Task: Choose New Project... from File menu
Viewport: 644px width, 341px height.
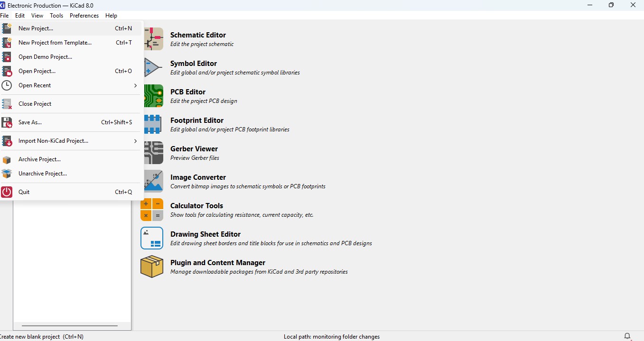Action: coord(71,28)
